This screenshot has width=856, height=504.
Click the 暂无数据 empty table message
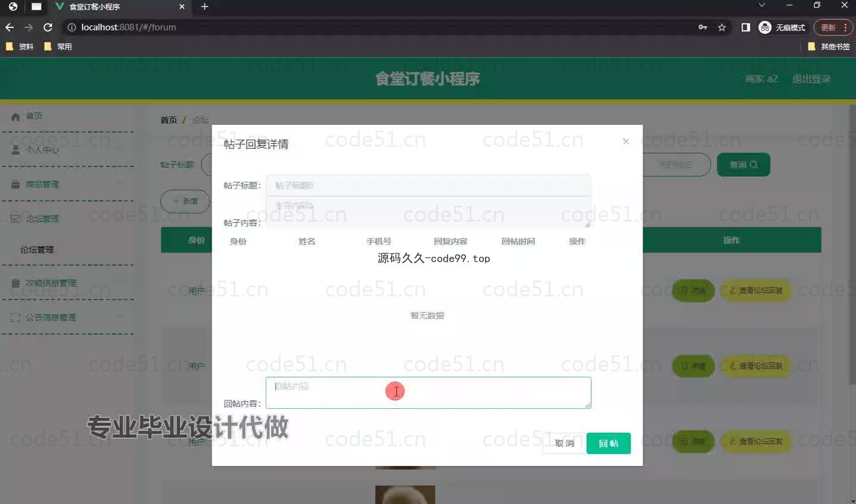427,316
